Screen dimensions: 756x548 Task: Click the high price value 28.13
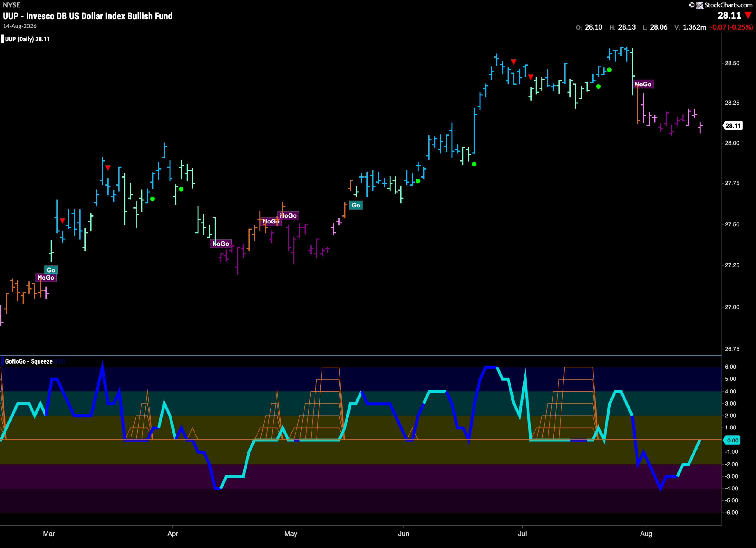[x=627, y=27]
